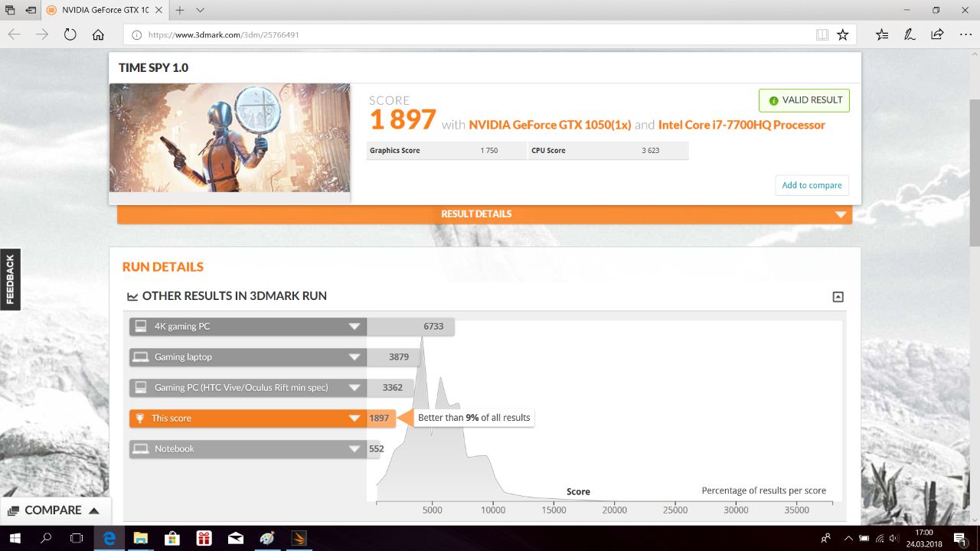Expand the COMPARE panel

point(55,510)
